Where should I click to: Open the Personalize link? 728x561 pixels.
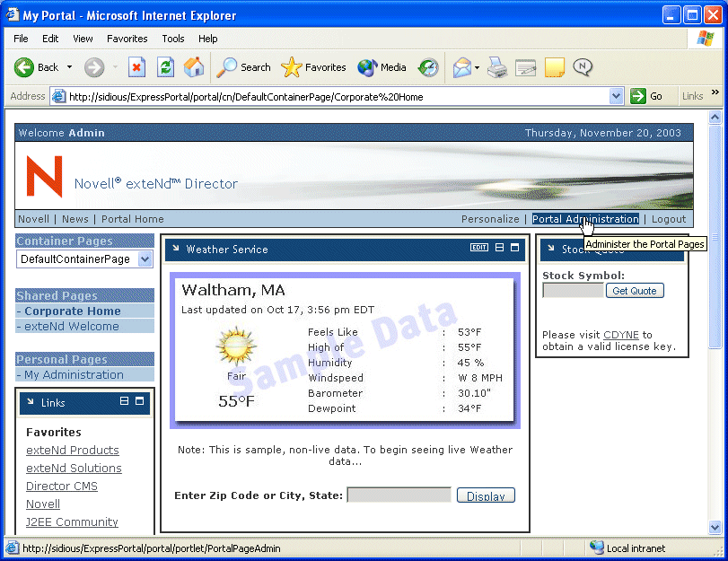tap(490, 219)
